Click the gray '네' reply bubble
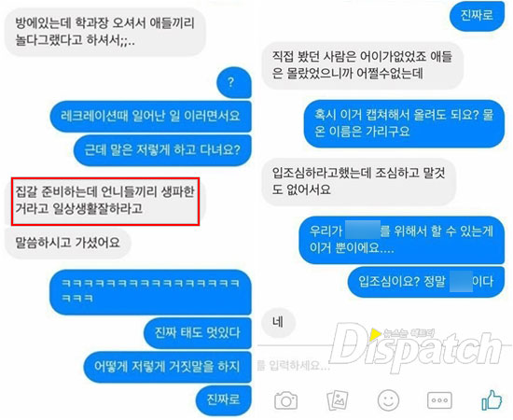Viewport: 513px width, 420px height. [x=278, y=323]
